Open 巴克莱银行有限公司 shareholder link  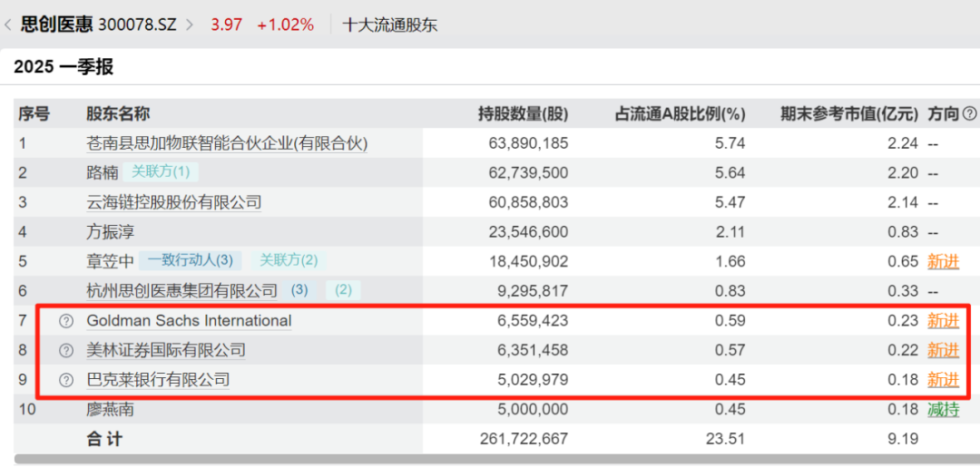click(x=158, y=380)
